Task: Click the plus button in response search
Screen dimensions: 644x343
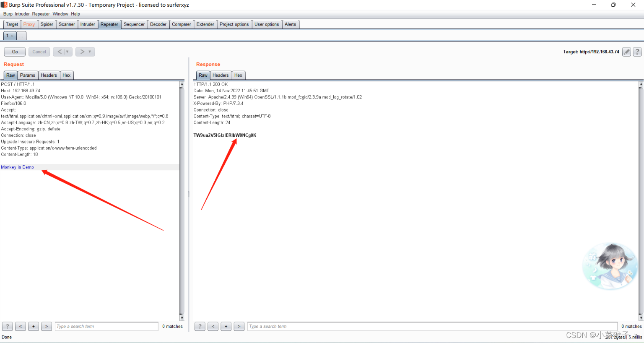Action: pos(226,326)
